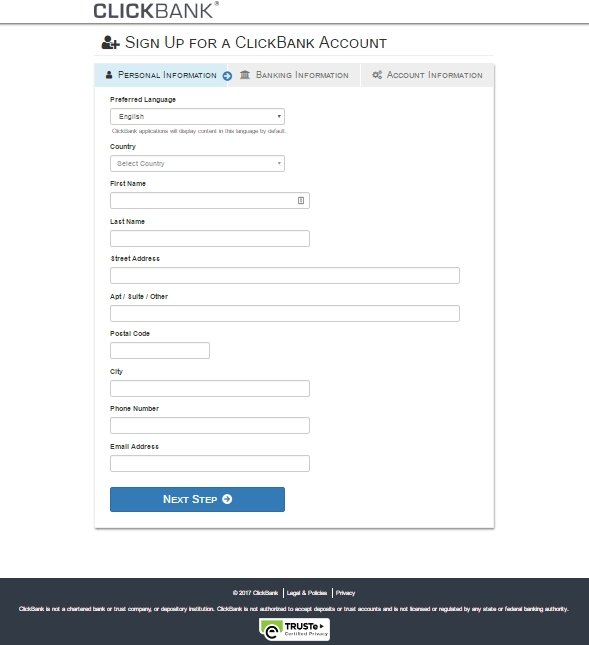This screenshot has height=645, width=589.
Task: Open the Preferred Language dropdown
Action: click(x=197, y=116)
